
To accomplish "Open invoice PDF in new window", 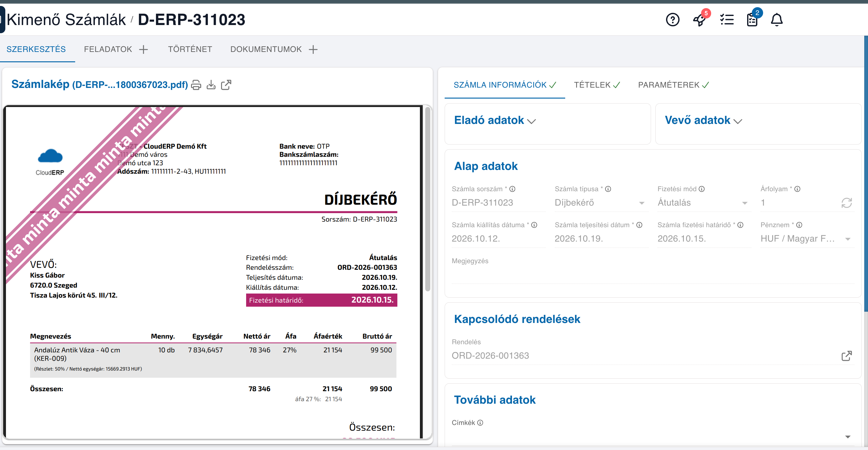I will click(226, 85).
